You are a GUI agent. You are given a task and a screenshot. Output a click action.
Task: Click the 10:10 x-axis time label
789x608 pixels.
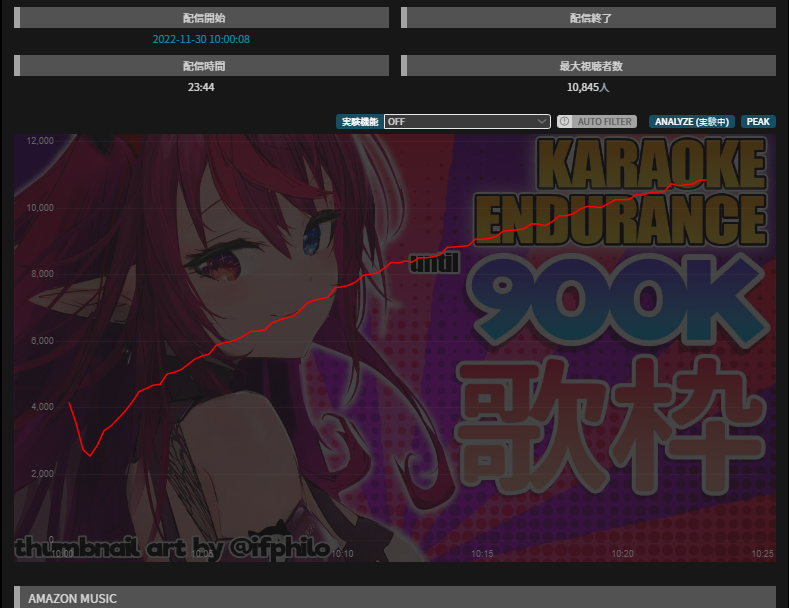coord(343,554)
